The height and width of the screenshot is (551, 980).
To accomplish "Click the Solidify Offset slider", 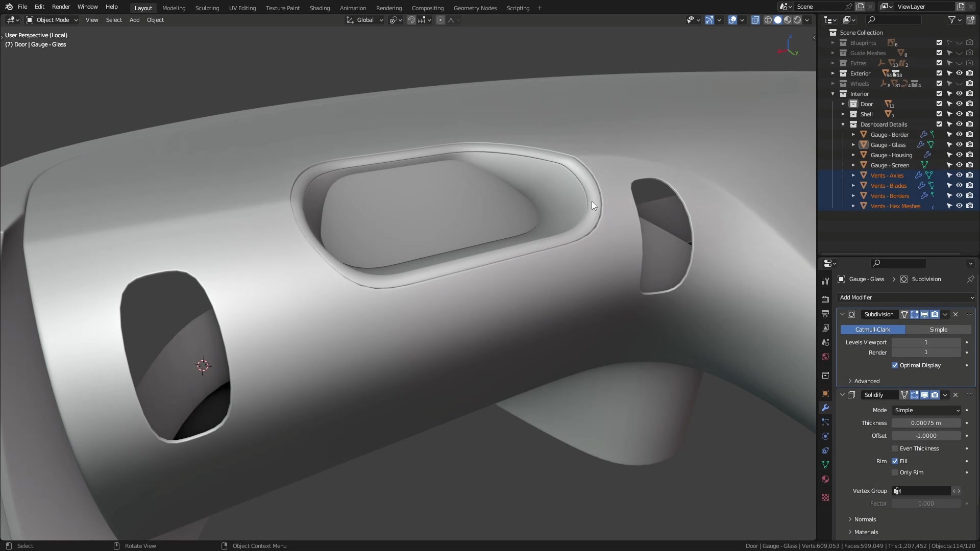I will tap(926, 436).
